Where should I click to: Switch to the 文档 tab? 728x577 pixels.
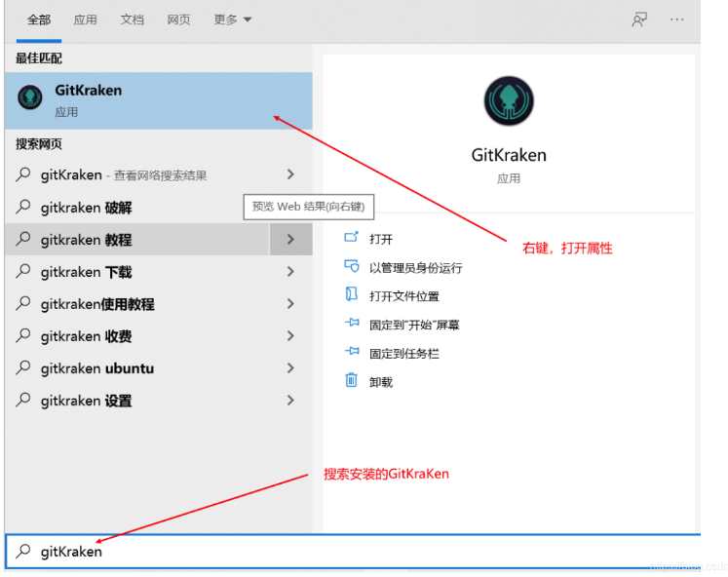pyautogui.click(x=133, y=19)
